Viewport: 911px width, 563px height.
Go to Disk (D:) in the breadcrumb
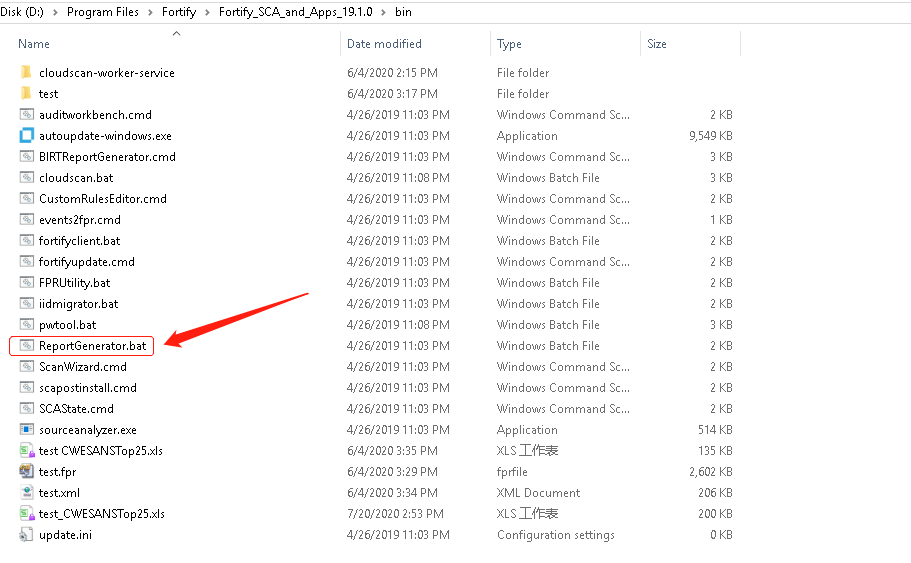(21, 12)
